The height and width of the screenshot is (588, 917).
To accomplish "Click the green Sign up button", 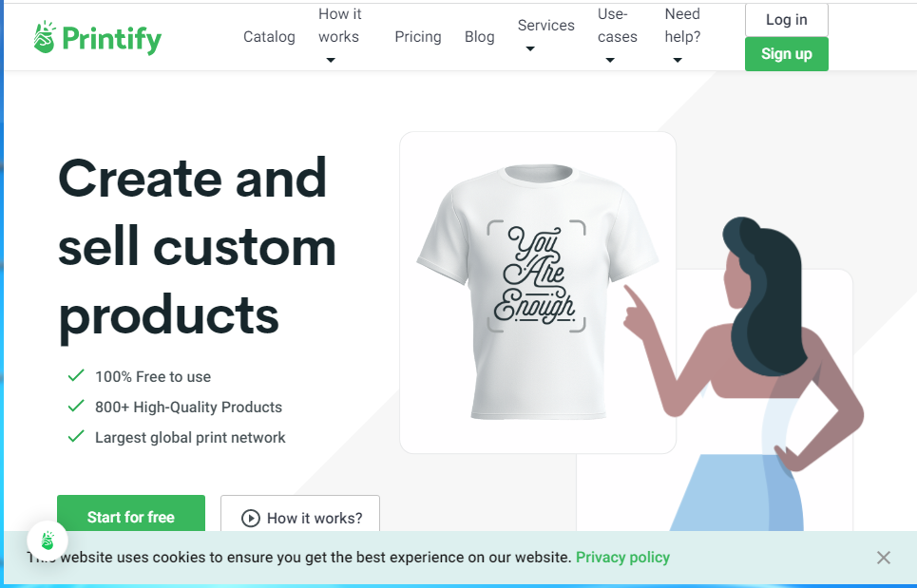I will [x=787, y=54].
